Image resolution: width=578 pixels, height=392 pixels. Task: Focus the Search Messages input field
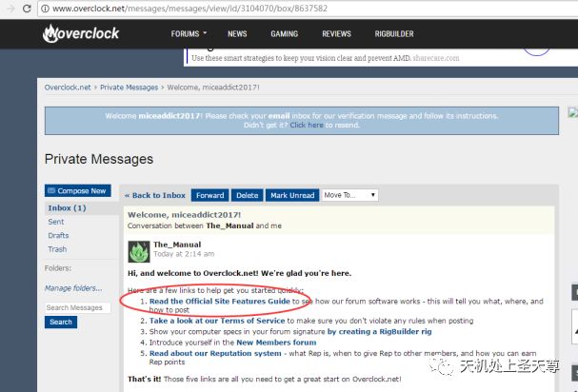pyautogui.click(x=78, y=307)
